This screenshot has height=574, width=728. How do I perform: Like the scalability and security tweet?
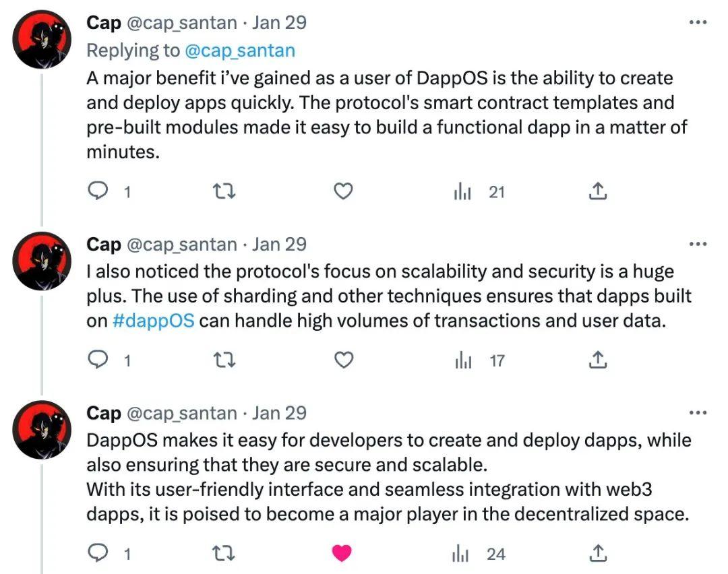click(344, 361)
